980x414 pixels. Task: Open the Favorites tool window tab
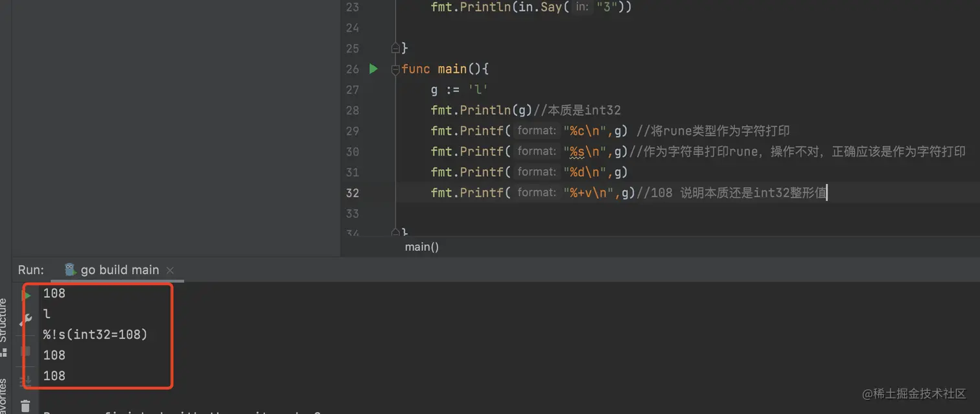coord(4,395)
